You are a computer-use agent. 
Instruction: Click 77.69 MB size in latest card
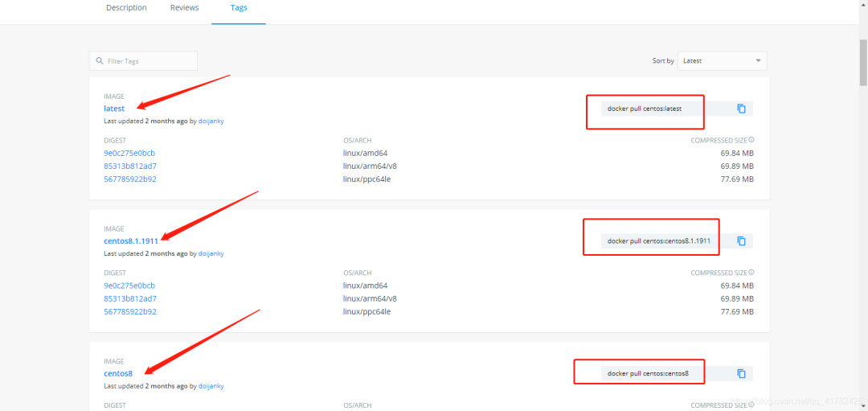click(737, 179)
